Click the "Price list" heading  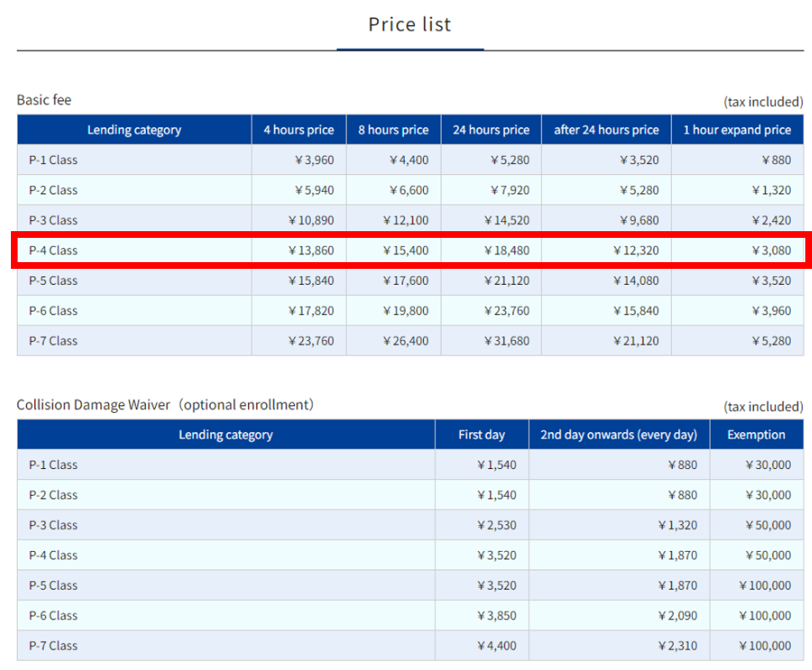(410, 24)
